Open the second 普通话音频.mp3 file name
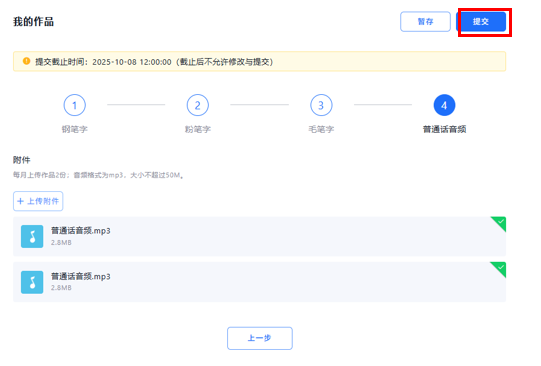The image size is (541, 366). point(81,276)
